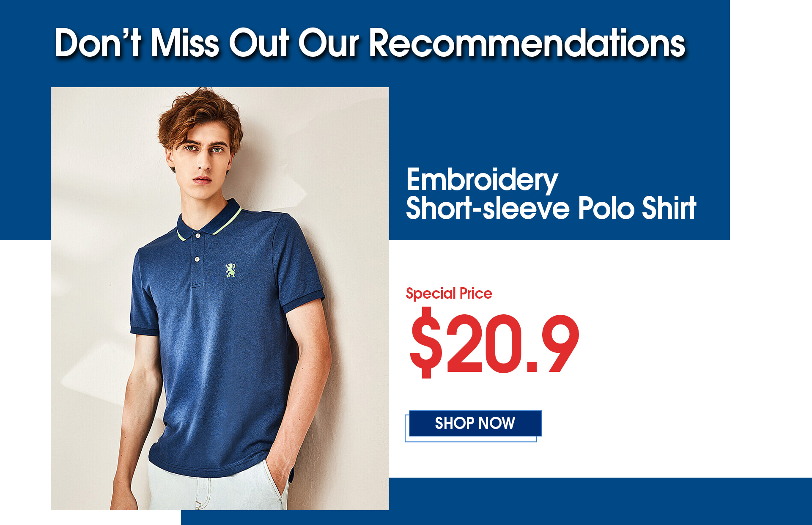Click the white pants in the photo
Screen dimensions: 812x525
point(216,491)
